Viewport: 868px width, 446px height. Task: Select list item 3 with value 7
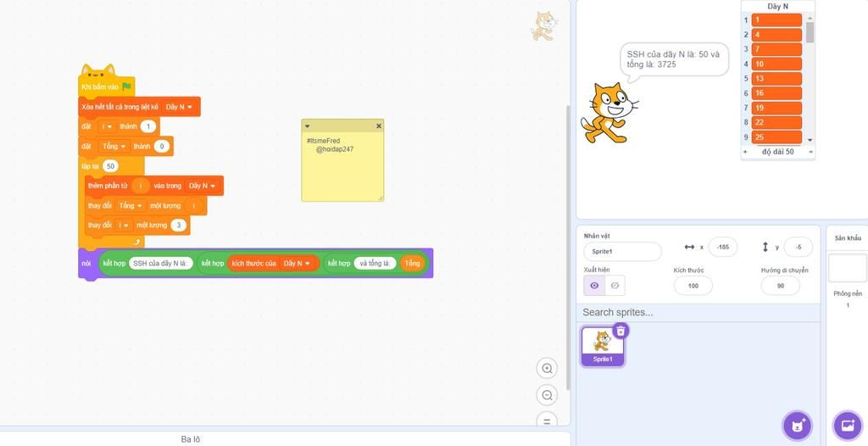776,49
